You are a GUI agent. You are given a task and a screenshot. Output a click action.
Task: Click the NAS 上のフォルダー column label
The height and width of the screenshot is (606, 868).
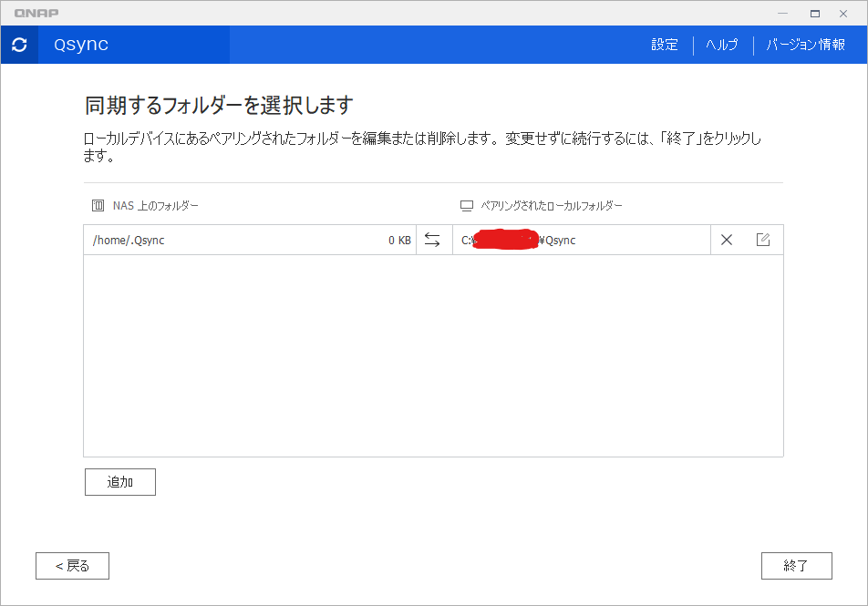156,206
